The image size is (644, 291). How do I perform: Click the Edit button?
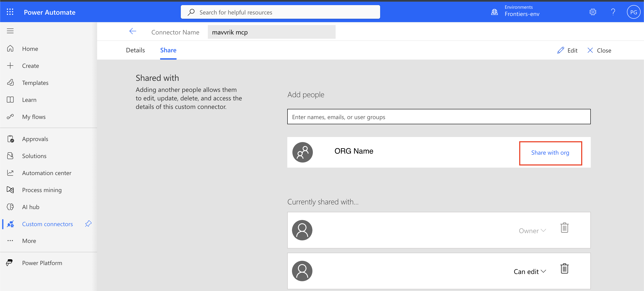tap(567, 50)
